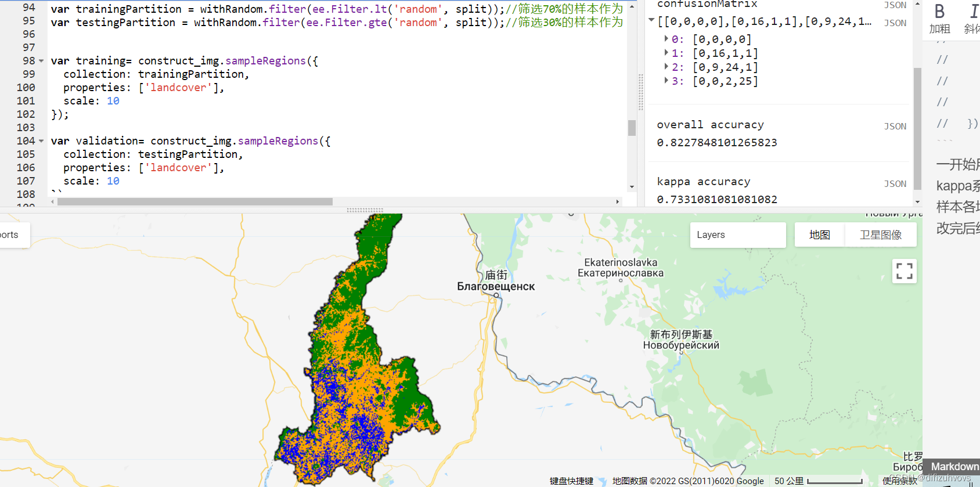Open the Layers panel on map

(x=737, y=235)
